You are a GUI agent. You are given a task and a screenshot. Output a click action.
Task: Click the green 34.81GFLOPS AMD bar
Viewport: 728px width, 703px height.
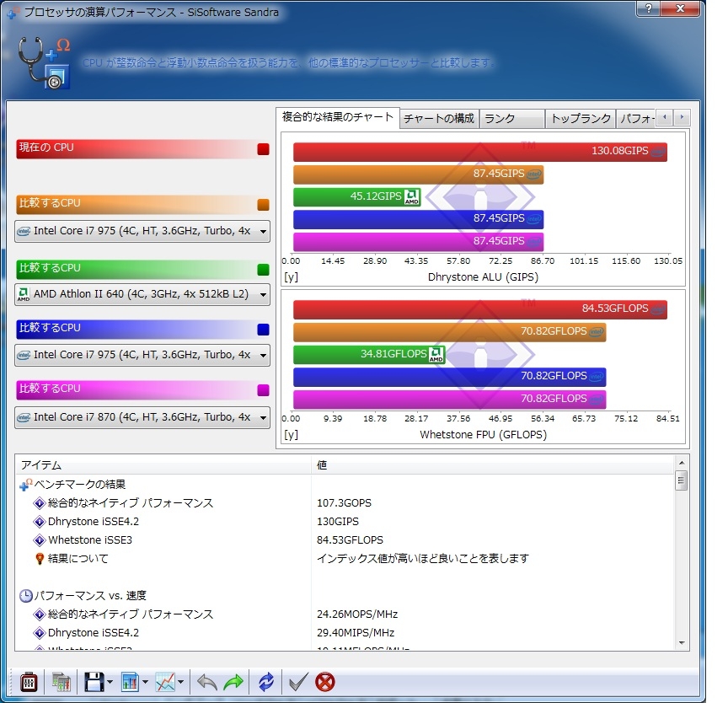coord(369,354)
